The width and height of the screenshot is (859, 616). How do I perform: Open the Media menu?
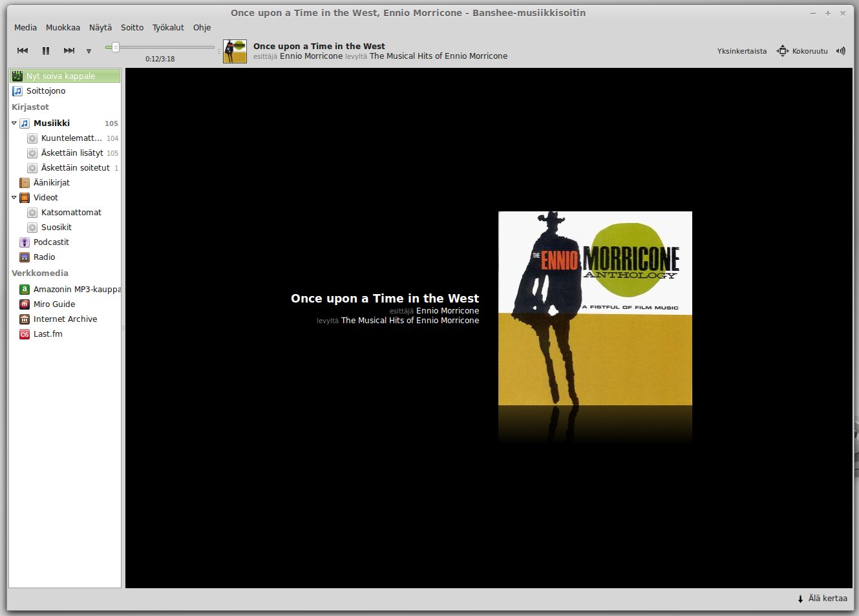tap(25, 28)
